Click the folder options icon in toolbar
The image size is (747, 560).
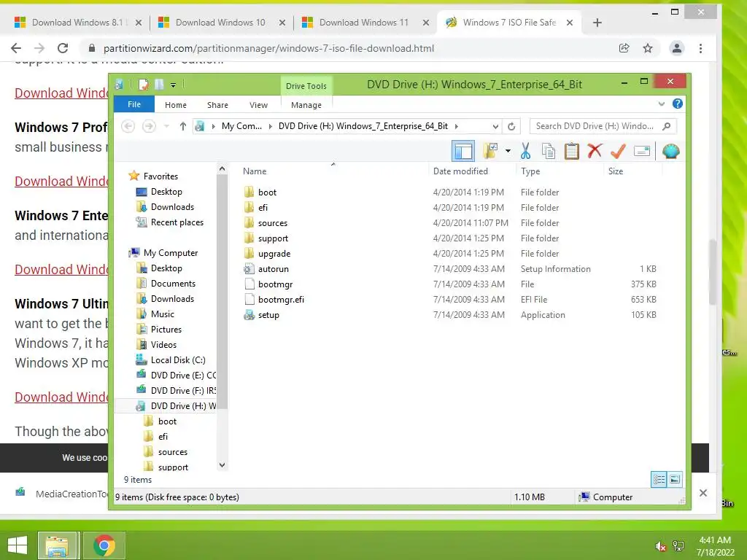490,152
